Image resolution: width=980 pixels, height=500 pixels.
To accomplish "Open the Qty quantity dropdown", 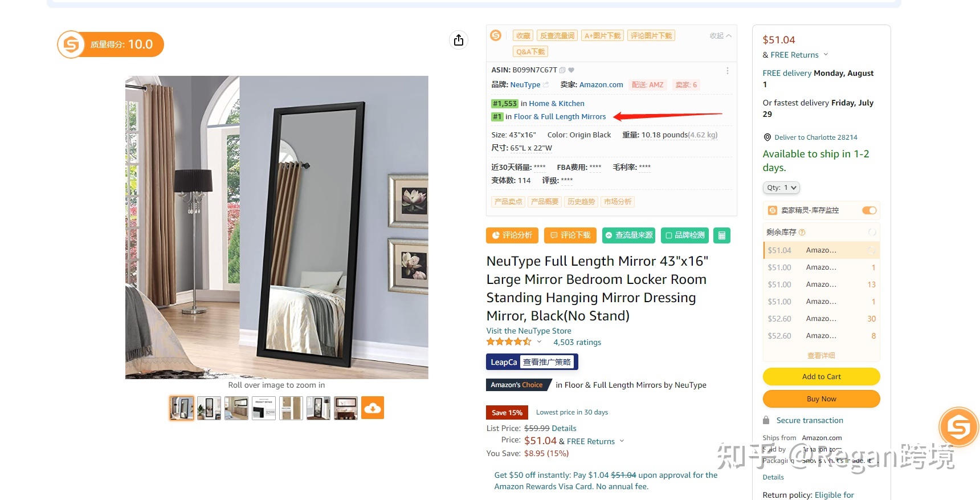I will 781,188.
